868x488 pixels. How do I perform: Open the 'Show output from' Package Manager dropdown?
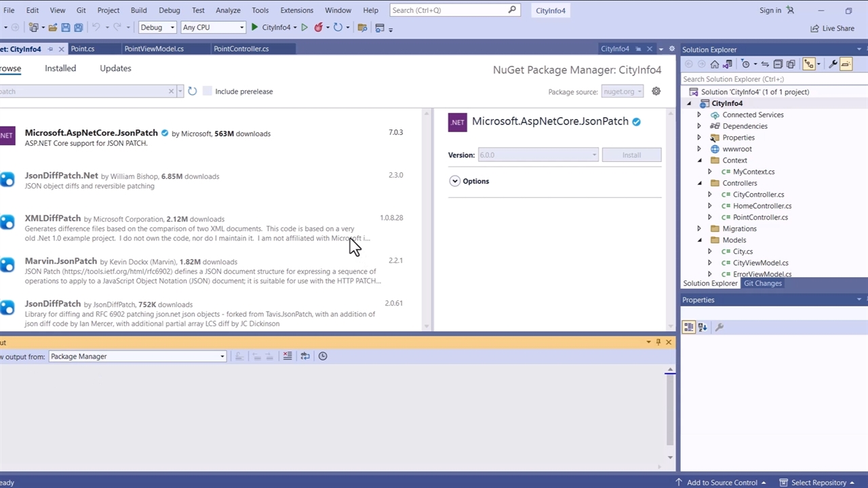tap(137, 357)
